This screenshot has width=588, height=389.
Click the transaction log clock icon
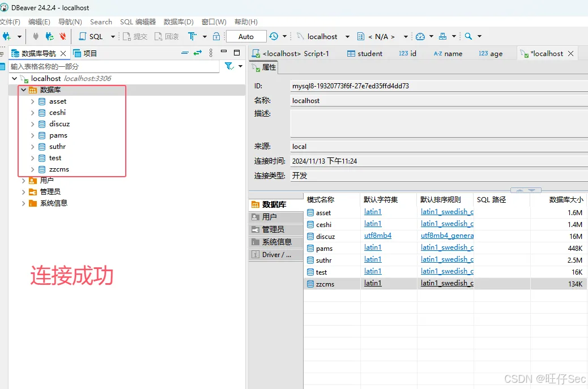(x=274, y=36)
